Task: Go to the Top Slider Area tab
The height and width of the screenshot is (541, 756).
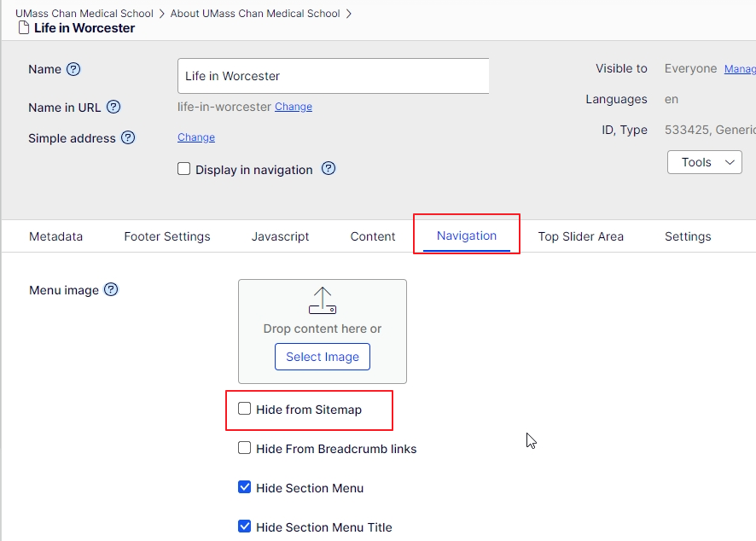Action: point(580,236)
